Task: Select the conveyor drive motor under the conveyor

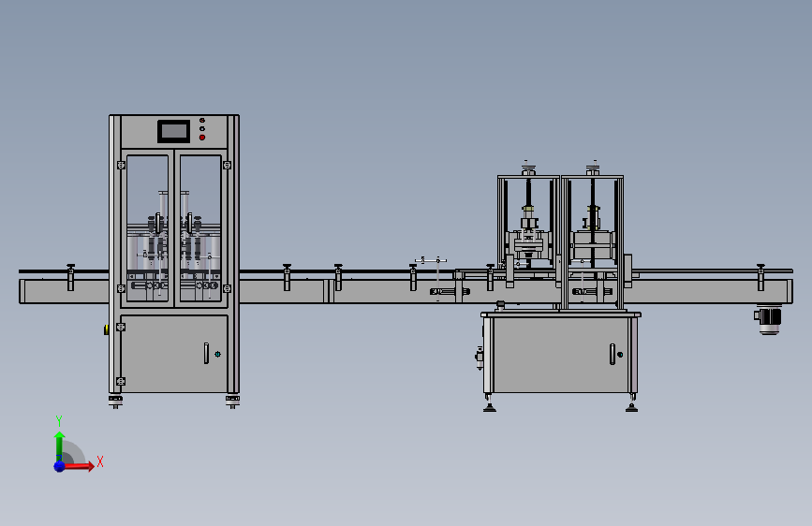Action: click(768, 321)
